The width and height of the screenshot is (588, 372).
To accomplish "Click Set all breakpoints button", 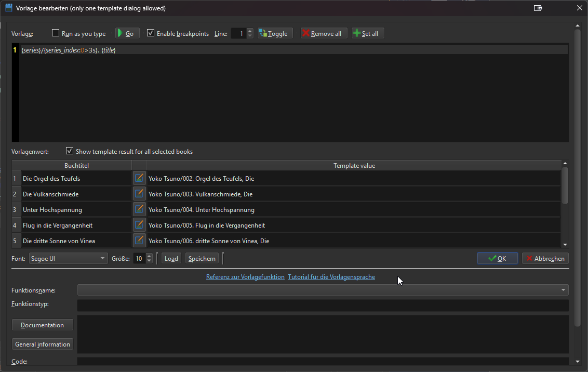I will tap(368, 33).
